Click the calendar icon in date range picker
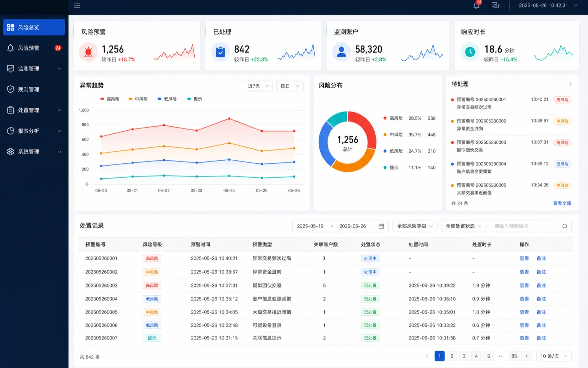Image resolution: width=588 pixels, height=368 pixels. pyautogui.click(x=381, y=226)
